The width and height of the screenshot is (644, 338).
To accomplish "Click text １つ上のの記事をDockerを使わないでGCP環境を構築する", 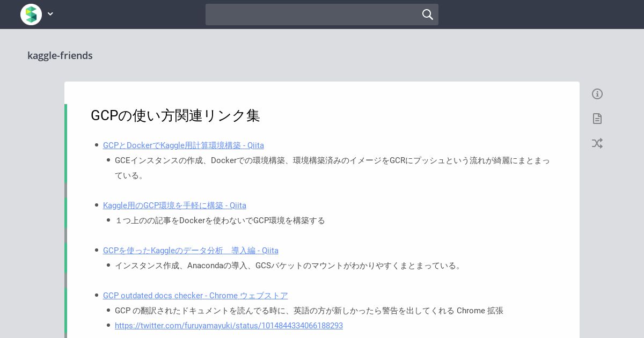I will [x=220, y=221].
